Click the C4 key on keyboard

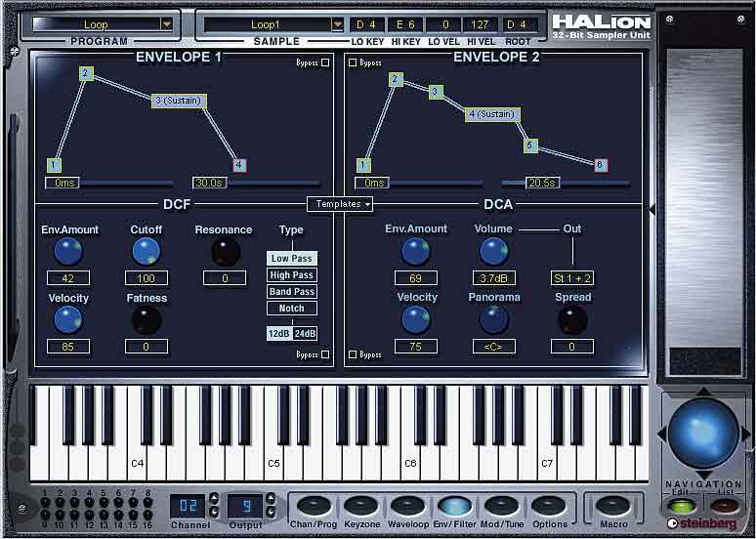click(x=137, y=463)
